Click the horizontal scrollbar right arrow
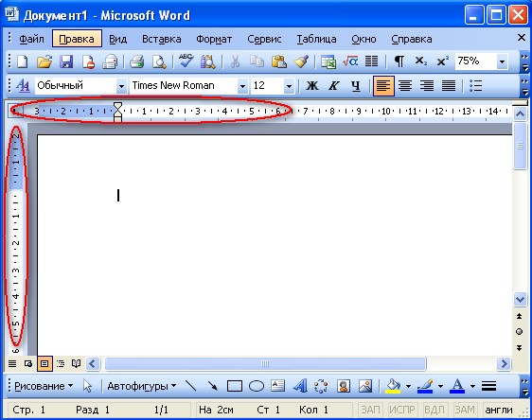Viewport: 532px width, 420px height. pos(504,364)
